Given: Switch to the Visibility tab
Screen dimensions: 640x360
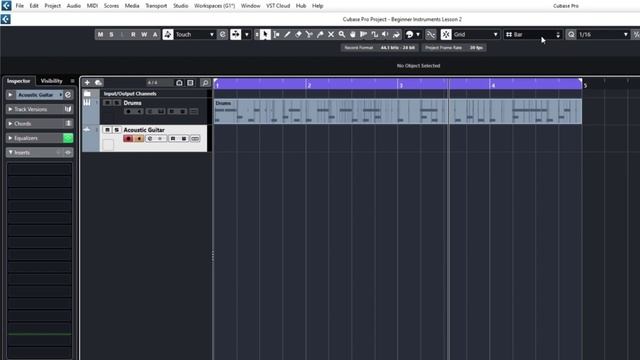Looking at the screenshot, I should (51, 81).
